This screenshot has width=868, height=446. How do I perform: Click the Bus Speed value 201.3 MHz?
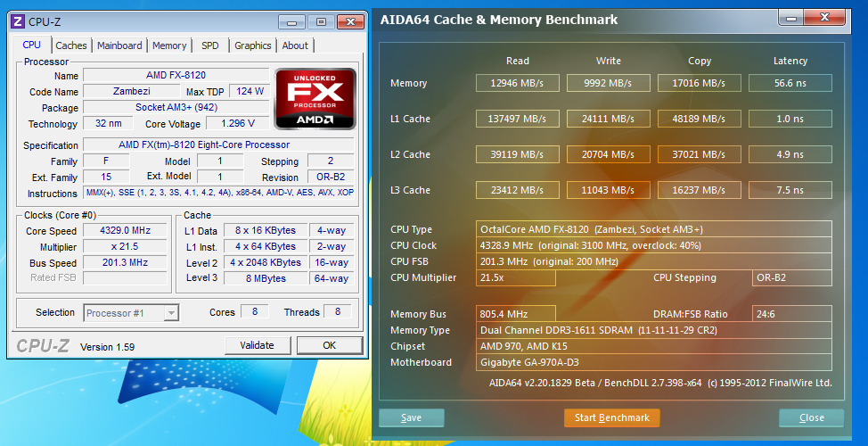click(125, 262)
